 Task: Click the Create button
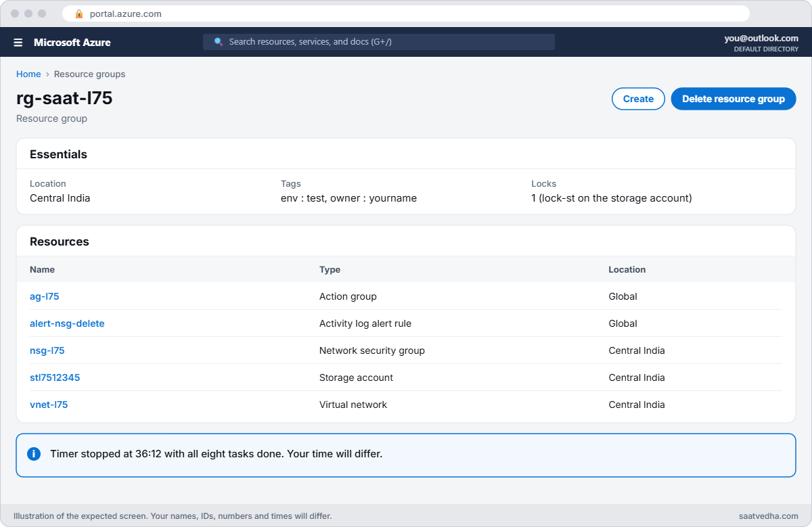click(638, 99)
